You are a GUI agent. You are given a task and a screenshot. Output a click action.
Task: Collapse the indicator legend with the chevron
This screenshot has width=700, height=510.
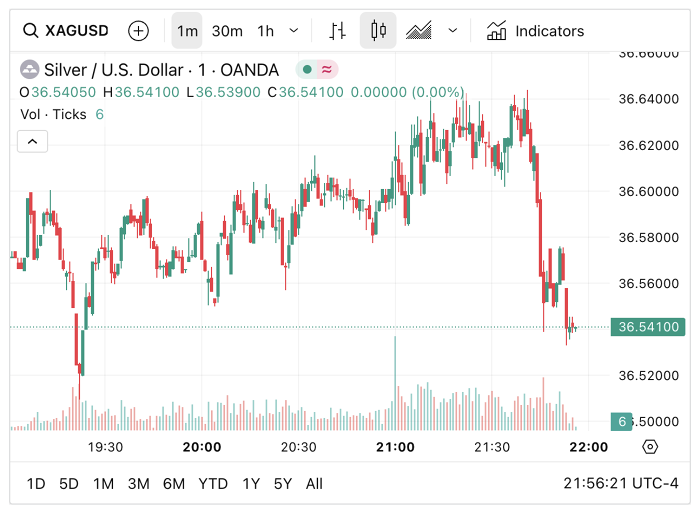click(32, 142)
